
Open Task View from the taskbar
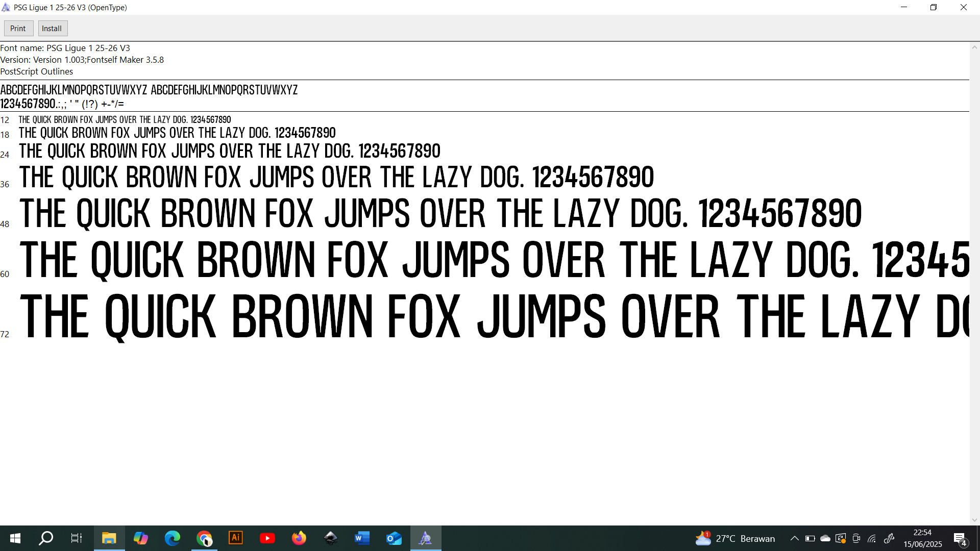[x=77, y=538]
